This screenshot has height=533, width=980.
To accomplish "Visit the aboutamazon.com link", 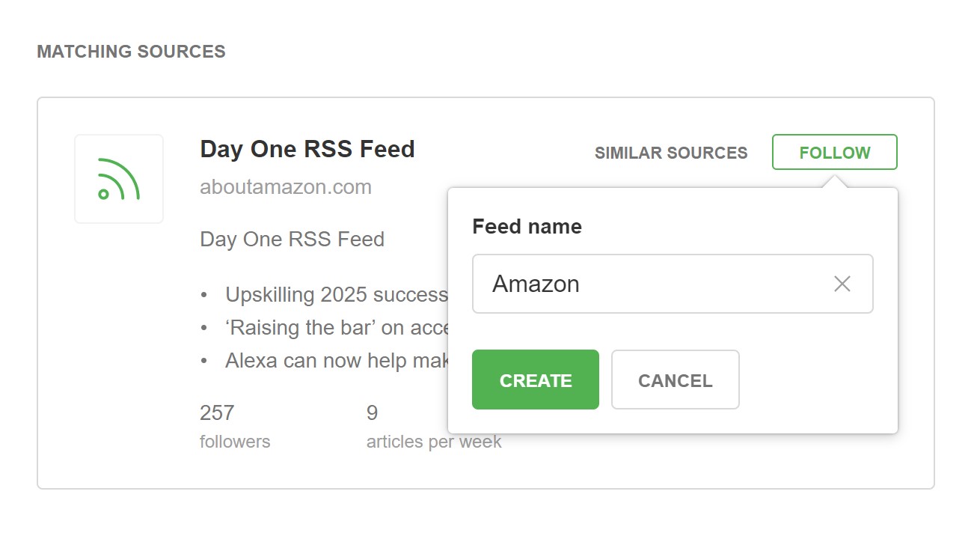I will [285, 186].
